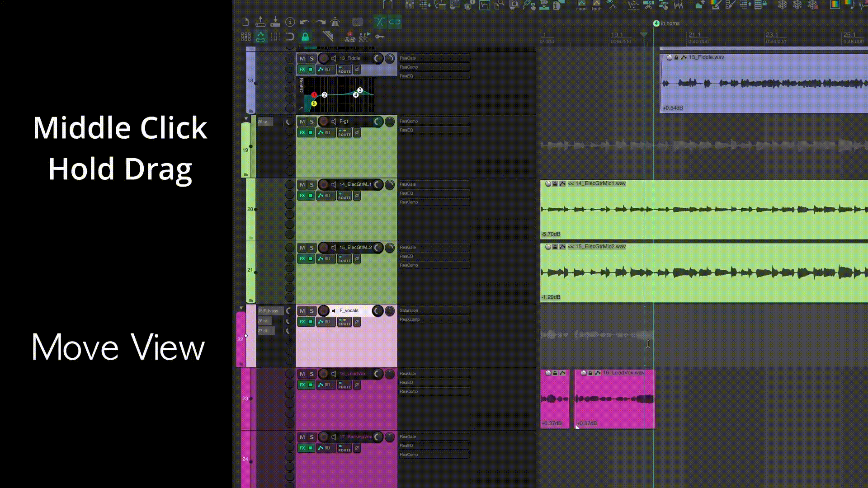This screenshot has width=868, height=488.
Task: Click the 'in horns' timeline marker 4
Action: pos(656,23)
